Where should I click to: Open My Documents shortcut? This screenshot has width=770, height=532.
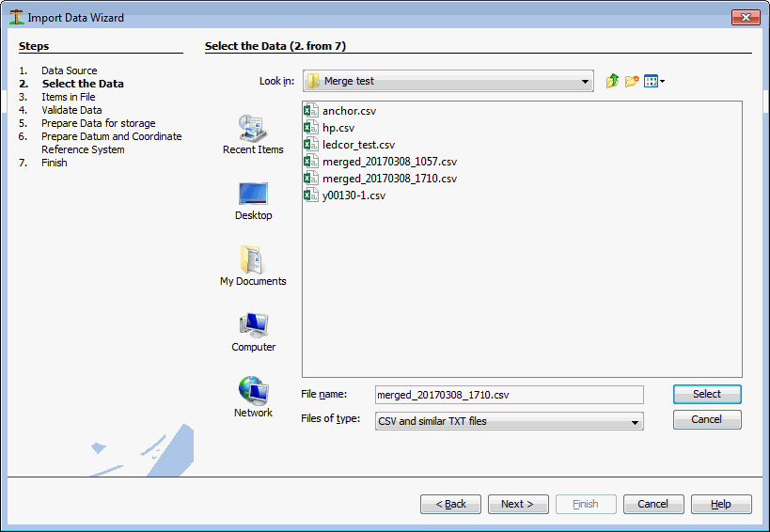point(253,265)
